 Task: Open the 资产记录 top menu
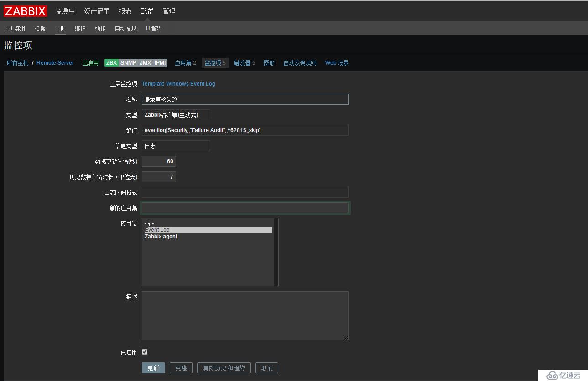tap(97, 11)
